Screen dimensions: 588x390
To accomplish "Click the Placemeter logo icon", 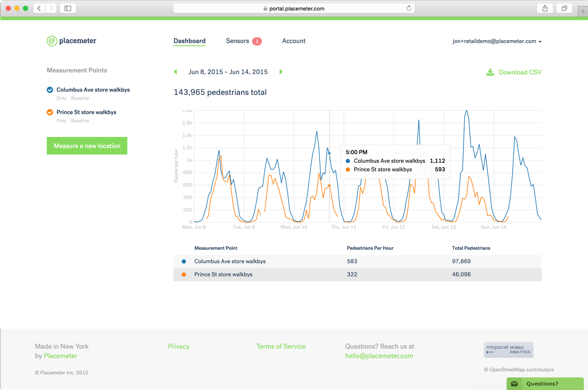I will pos(52,41).
